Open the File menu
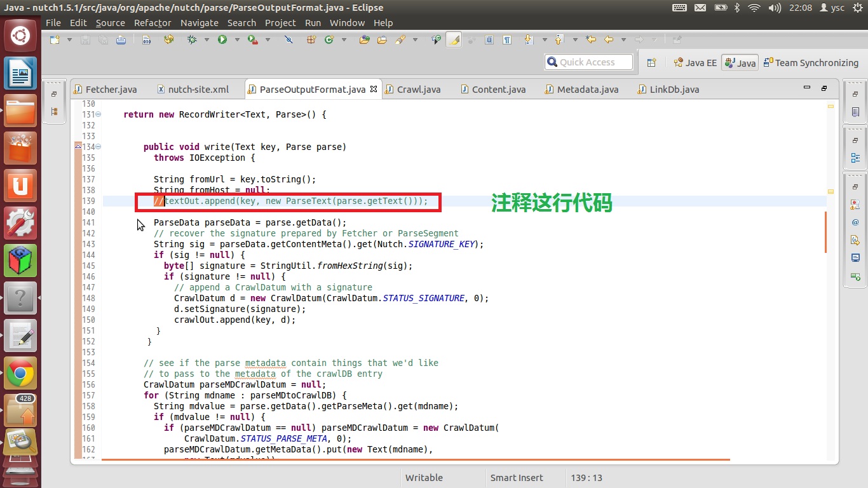Screen dimensions: 868x488 coord(53,22)
